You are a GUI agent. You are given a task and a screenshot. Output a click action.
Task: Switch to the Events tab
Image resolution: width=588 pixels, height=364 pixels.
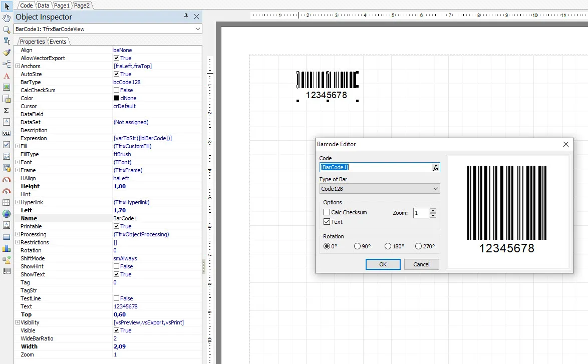[58, 42]
